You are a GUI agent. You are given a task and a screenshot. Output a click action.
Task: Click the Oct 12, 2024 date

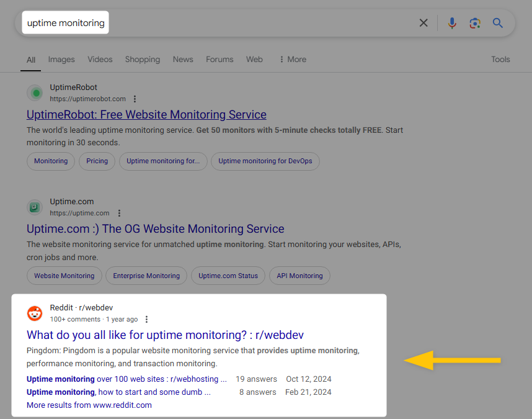click(309, 379)
